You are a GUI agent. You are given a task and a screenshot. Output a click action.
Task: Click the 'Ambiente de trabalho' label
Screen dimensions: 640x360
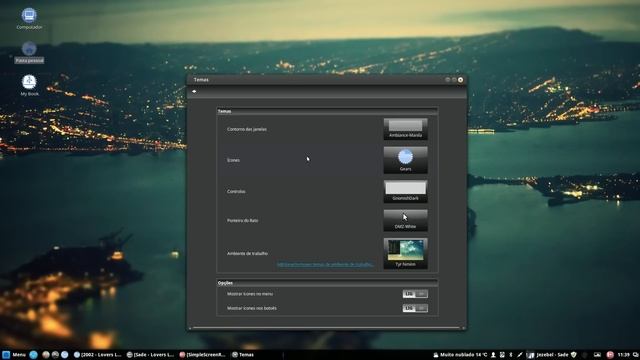(x=247, y=253)
